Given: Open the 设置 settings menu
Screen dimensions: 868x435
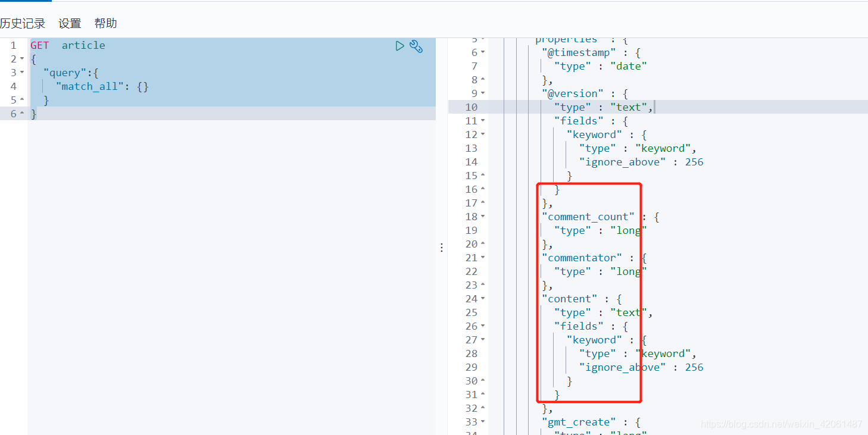Looking at the screenshot, I should point(70,23).
